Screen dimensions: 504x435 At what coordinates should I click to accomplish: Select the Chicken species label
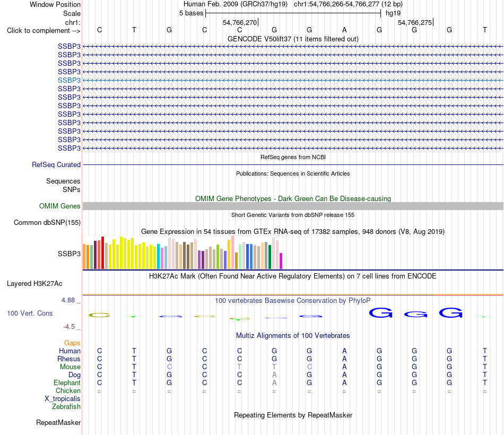(x=68, y=390)
